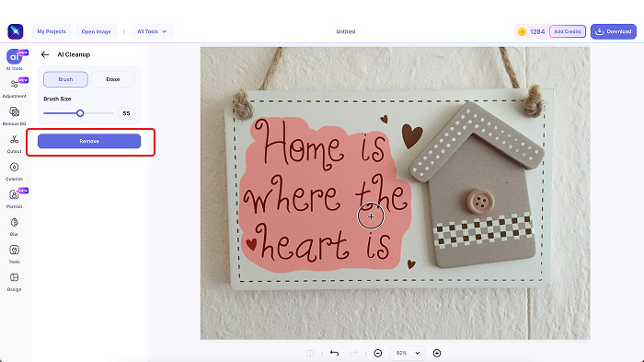Click the Brush Size label

(x=57, y=99)
